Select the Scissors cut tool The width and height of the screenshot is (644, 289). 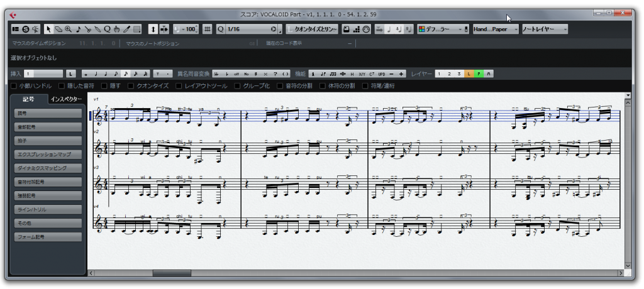coord(88,29)
